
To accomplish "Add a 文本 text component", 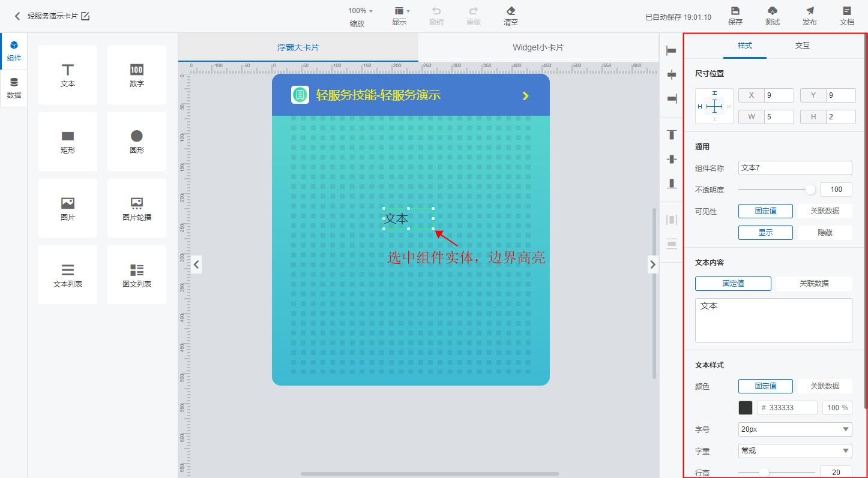I will point(68,75).
